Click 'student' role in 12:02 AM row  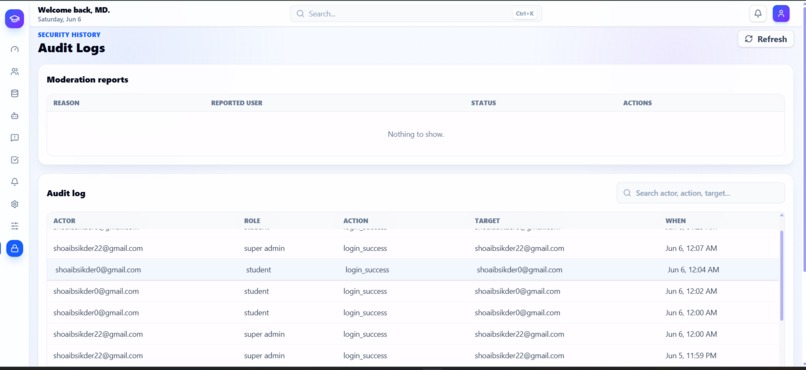256,291
